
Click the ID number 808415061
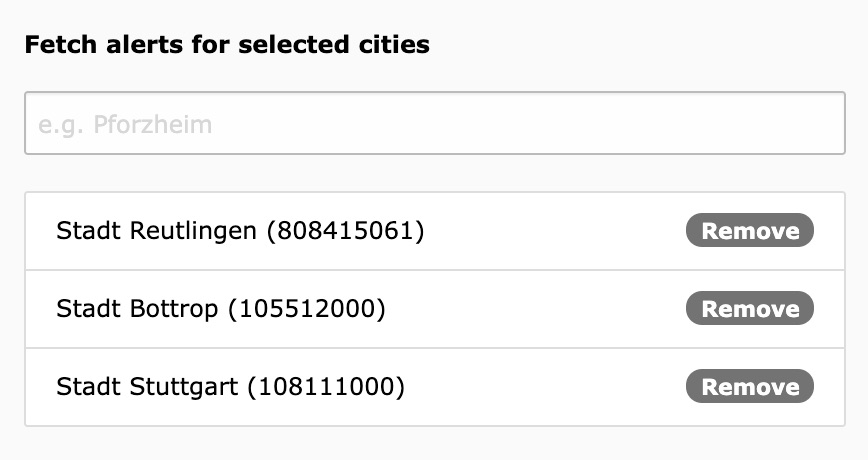[345, 231]
